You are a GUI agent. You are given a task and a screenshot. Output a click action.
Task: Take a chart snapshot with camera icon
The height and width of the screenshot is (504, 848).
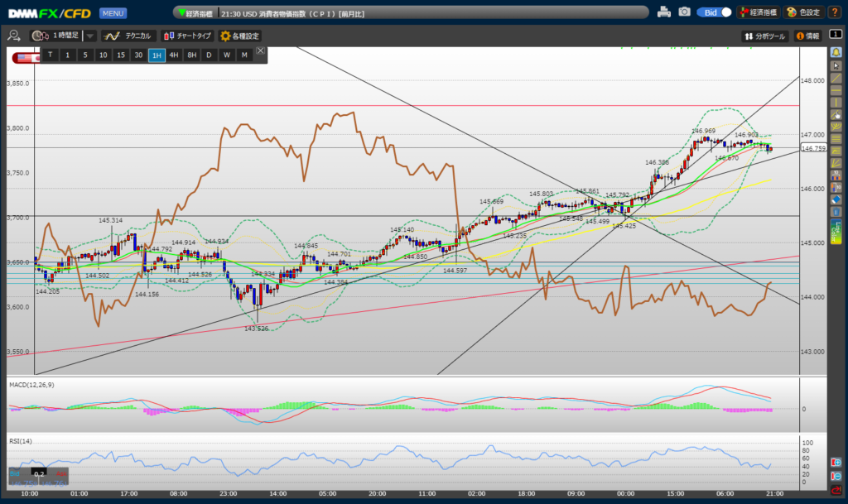[x=684, y=12]
